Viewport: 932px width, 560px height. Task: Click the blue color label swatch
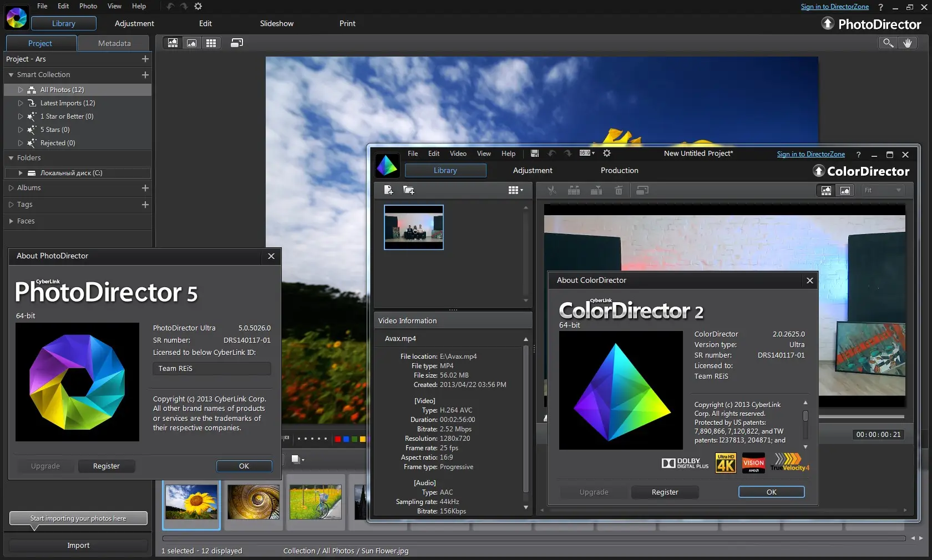coord(346,439)
